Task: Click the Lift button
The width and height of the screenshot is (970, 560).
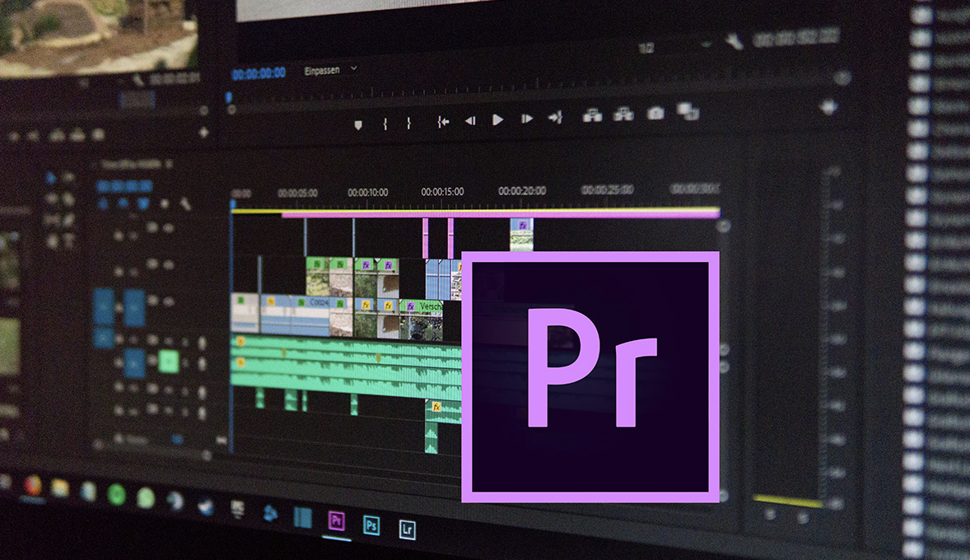Action: click(x=593, y=115)
